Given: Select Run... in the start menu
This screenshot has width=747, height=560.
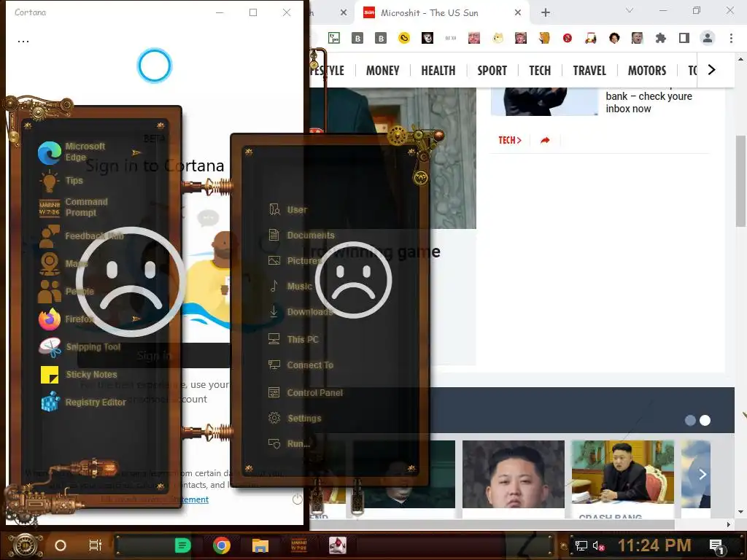Looking at the screenshot, I should click(289, 444).
